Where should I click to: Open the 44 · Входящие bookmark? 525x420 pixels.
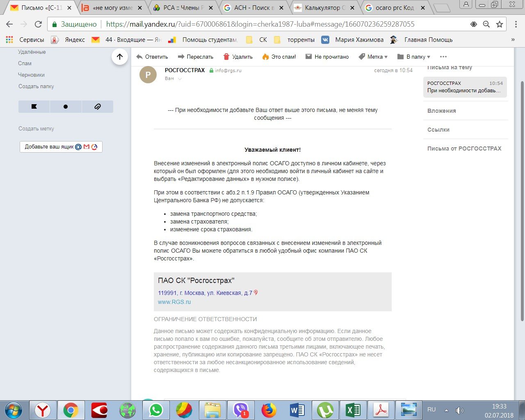127,40
